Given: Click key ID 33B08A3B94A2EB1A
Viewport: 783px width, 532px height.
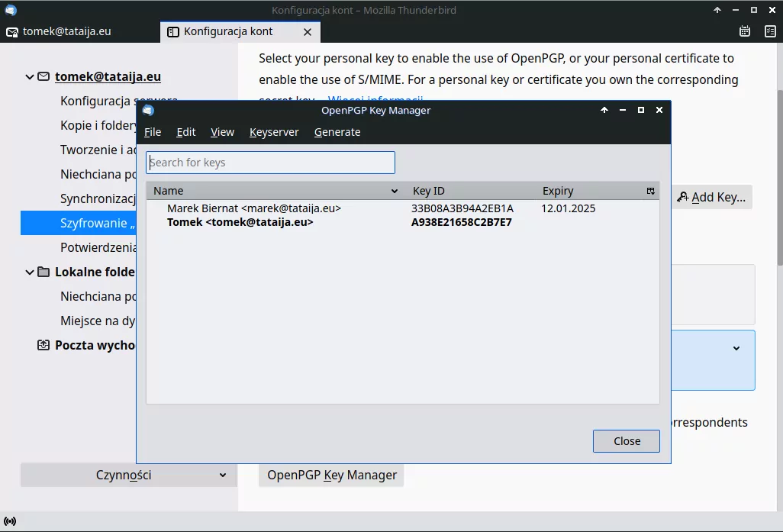Looking at the screenshot, I should (x=462, y=208).
